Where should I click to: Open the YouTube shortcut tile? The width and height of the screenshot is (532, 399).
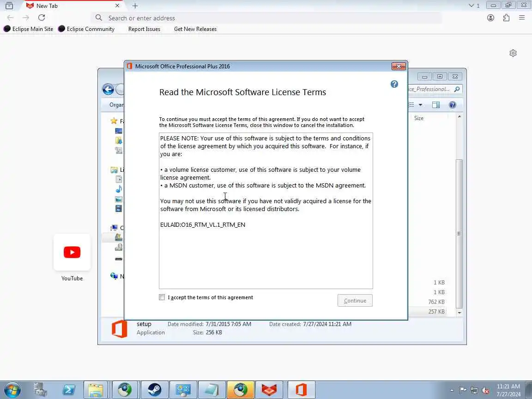coord(72,252)
